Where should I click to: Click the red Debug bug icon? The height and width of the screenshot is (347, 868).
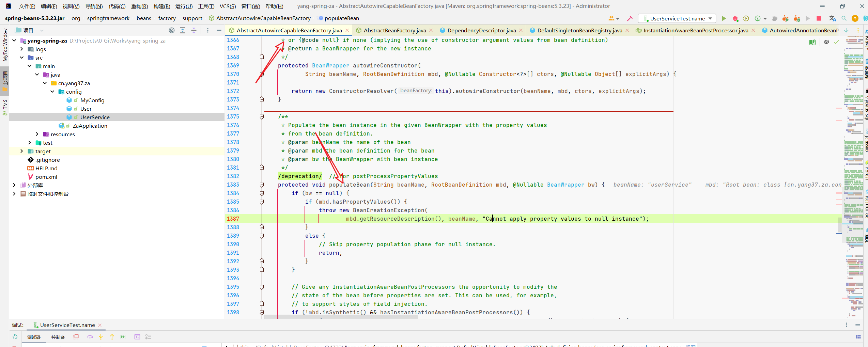pyautogui.click(x=735, y=18)
